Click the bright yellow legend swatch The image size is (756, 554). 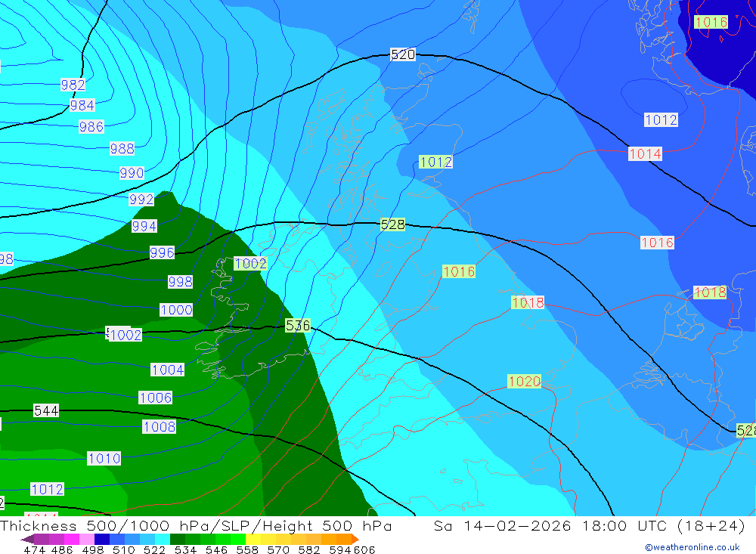pyautogui.click(x=253, y=540)
